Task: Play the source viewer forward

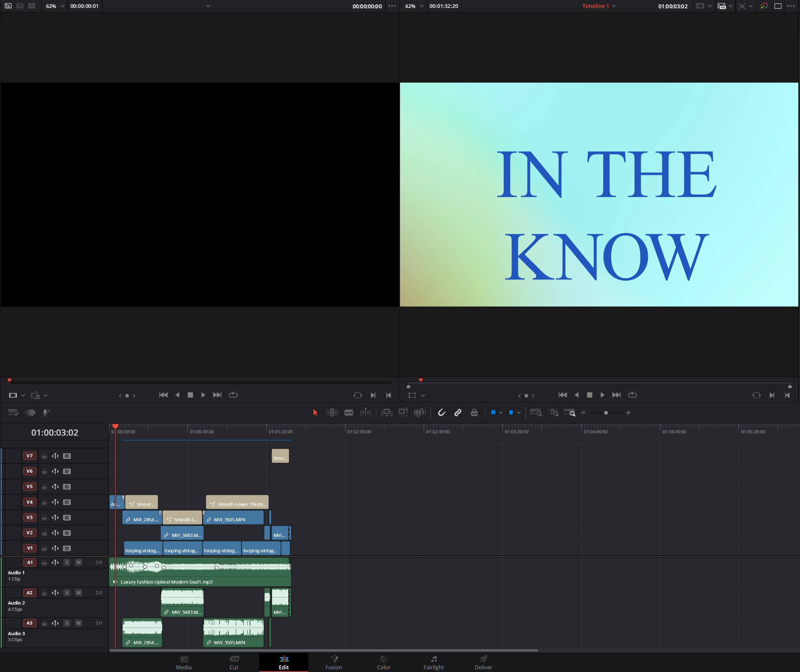Action: [x=203, y=395]
